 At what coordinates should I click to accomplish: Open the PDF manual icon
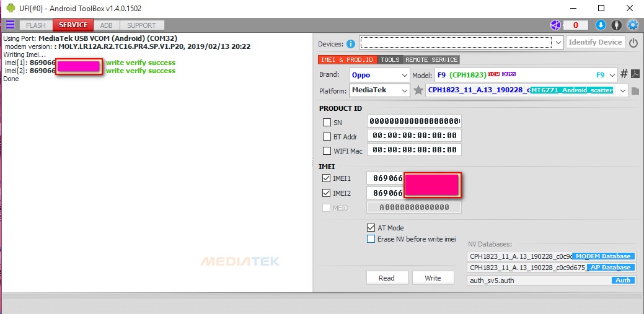point(635,74)
